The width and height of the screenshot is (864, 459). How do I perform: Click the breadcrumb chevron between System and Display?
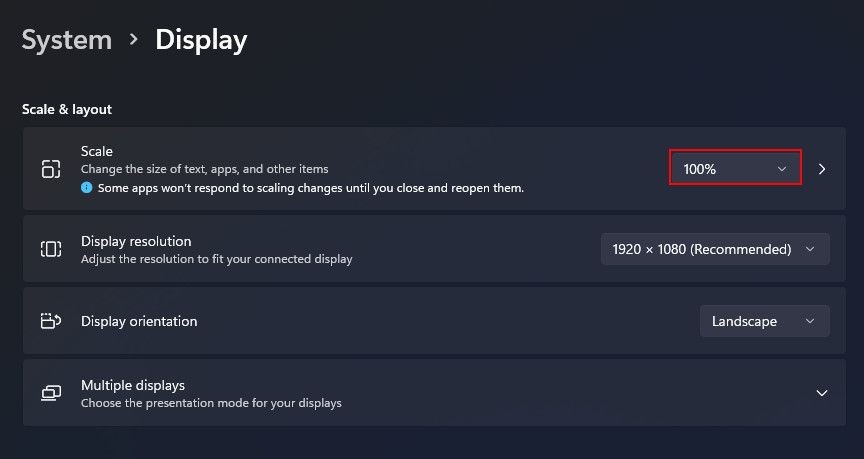point(133,39)
